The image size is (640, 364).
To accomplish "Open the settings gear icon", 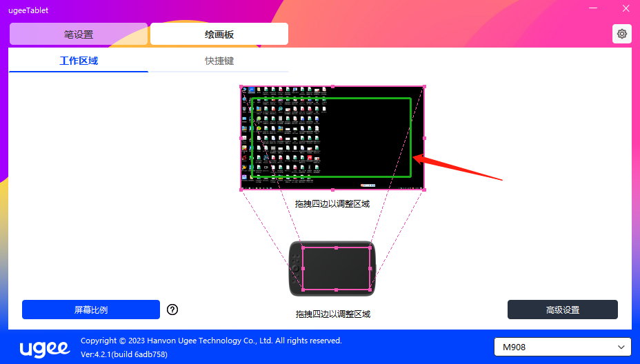I will tap(621, 34).
